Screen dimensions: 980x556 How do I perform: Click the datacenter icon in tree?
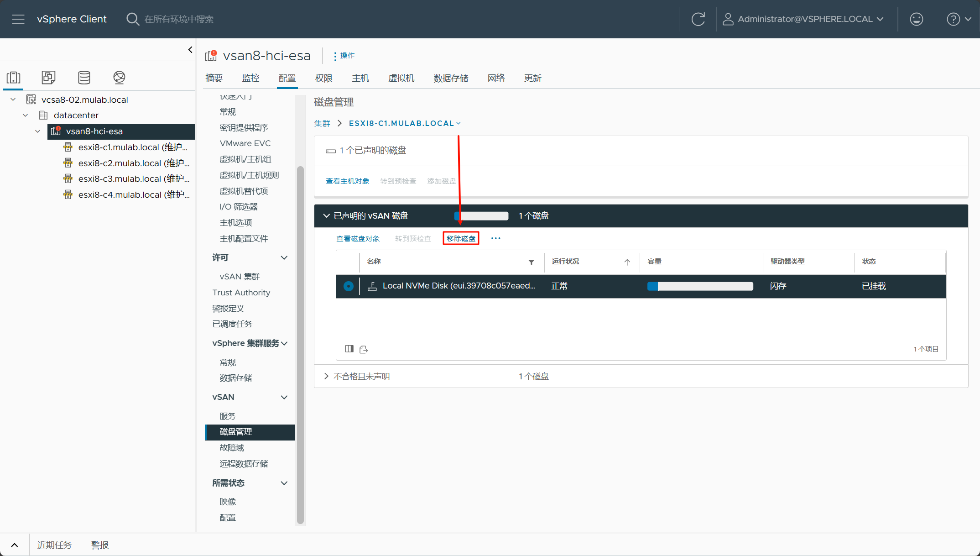pos(43,115)
